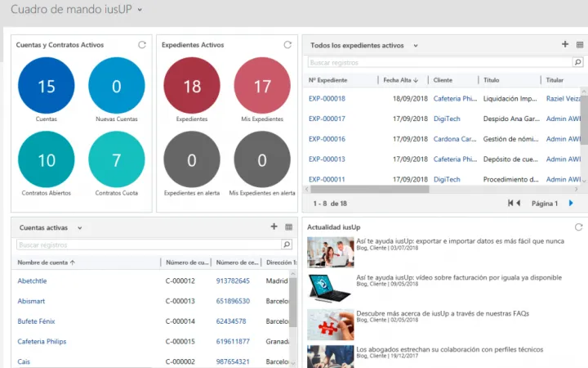Open Cuentas activas view selector dropdown
This screenshot has width=588, height=368.
tap(79, 227)
